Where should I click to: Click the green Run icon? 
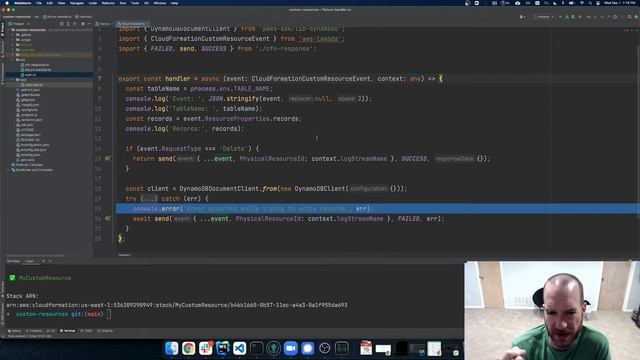560,17
